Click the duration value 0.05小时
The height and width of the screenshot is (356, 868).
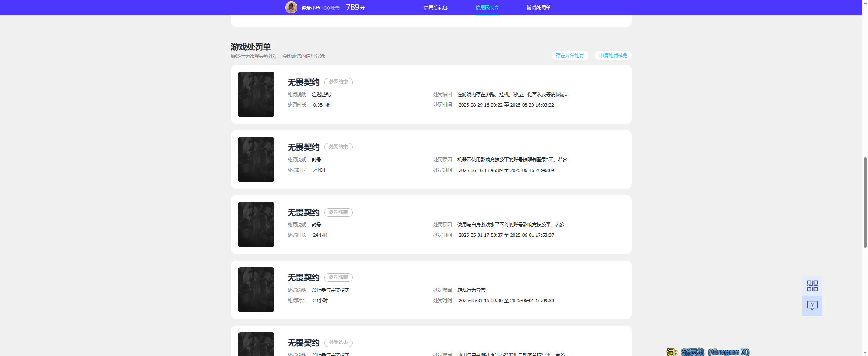pos(322,105)
